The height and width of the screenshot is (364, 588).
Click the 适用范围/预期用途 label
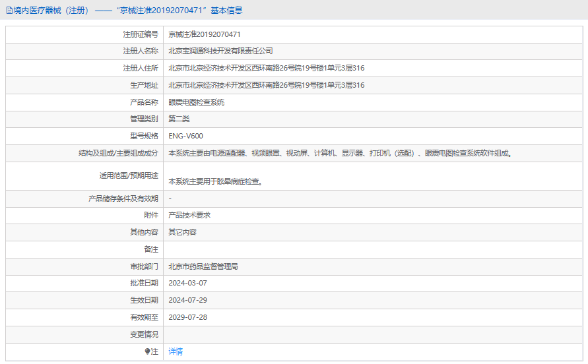tap(129, 176)
